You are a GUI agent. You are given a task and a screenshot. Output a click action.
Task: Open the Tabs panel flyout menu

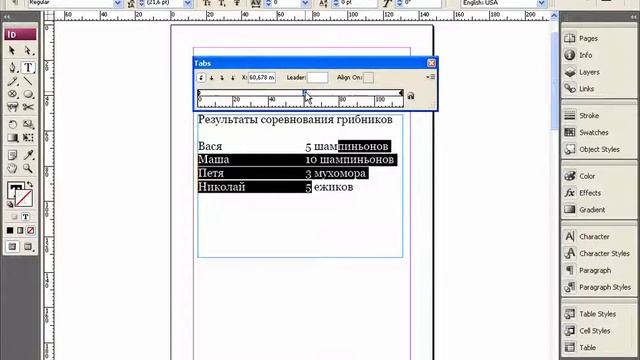pos(431,77)
